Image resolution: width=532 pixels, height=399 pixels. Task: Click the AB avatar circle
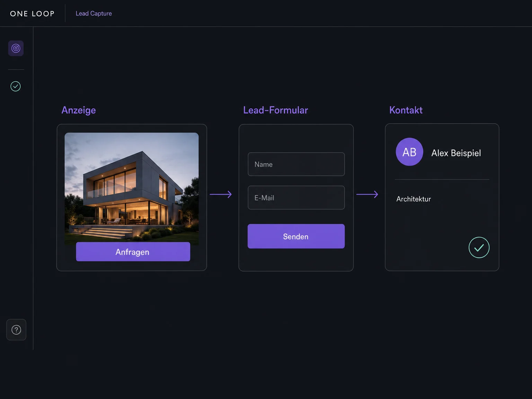point(409,152)
